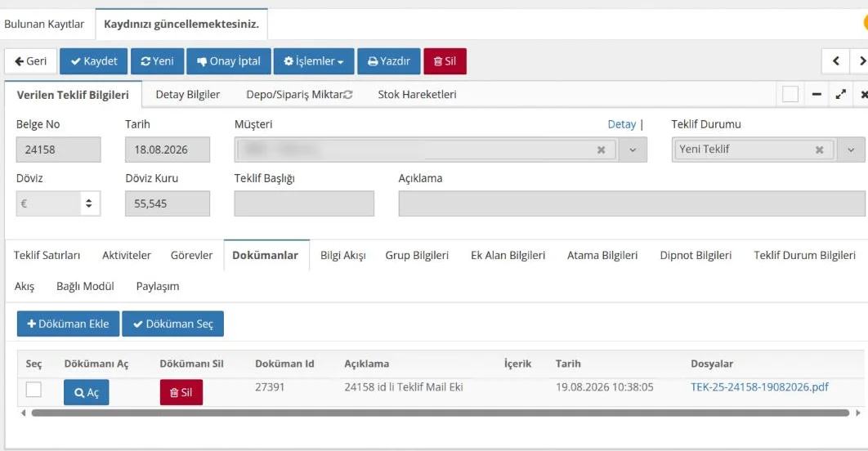
Task: Delete document 27391 with row Sil button
Action: 181,392
